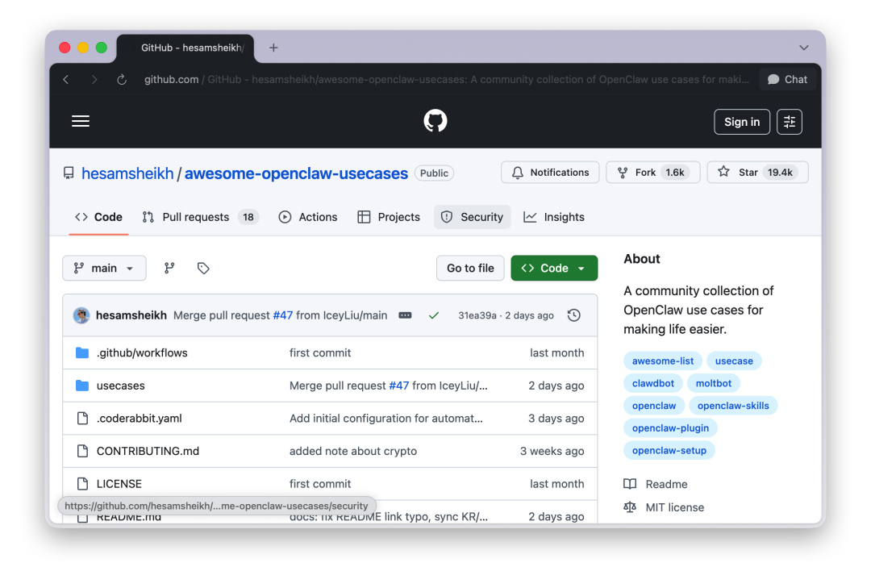
Task: Select the openclaw-setup topic tag
Action: pyautogui.click(x=669, y=450)
